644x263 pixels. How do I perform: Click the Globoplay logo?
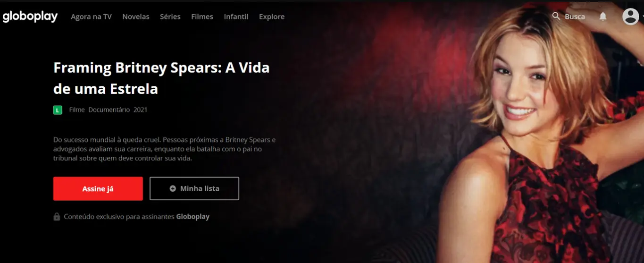click(x=30, y=17)
